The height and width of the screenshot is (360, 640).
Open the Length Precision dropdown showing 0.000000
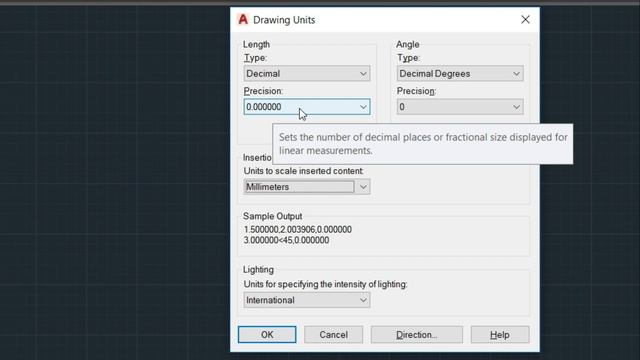click(x=307, y=107)
